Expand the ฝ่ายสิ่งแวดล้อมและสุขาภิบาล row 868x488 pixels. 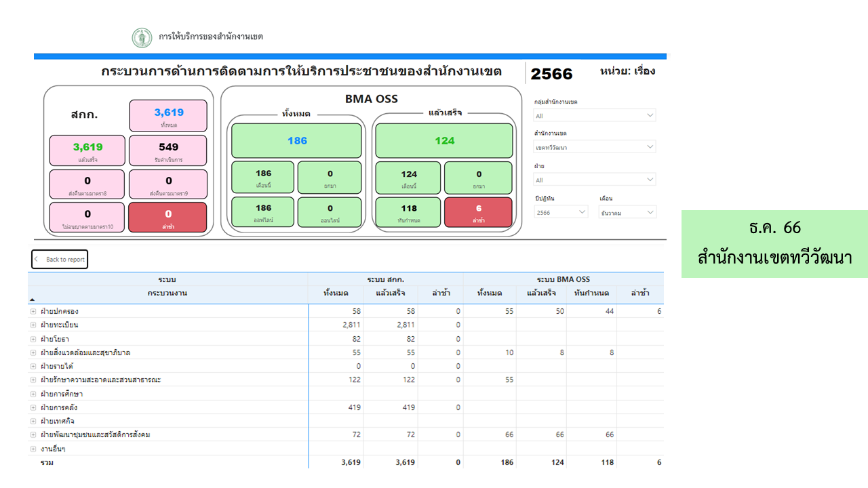click(33, 352)
